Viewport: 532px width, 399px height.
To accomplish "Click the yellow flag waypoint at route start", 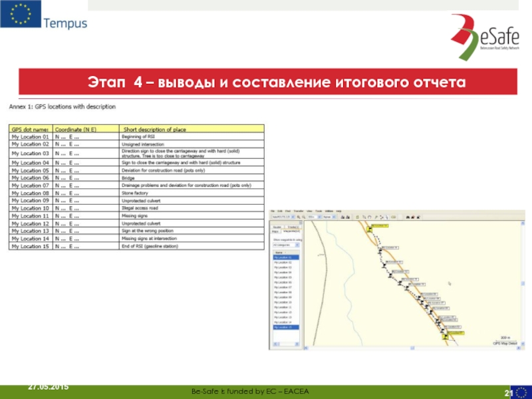I will pos(366,229).
